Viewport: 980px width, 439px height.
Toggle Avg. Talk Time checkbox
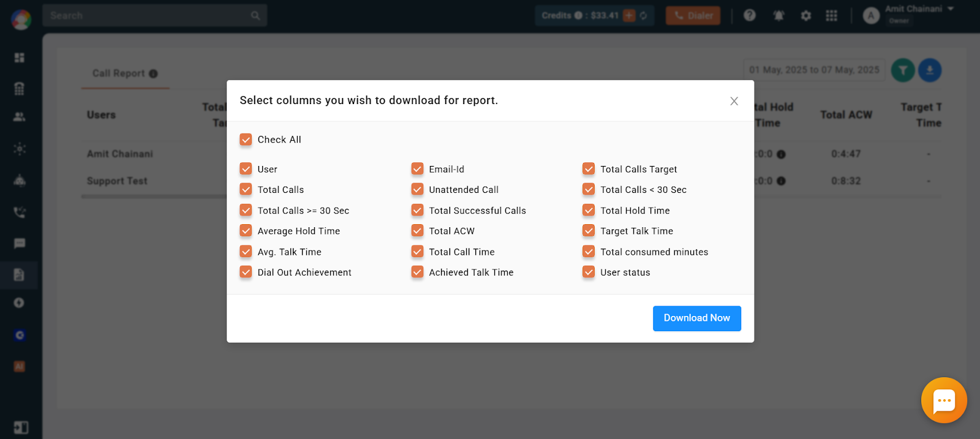[246, 252]
